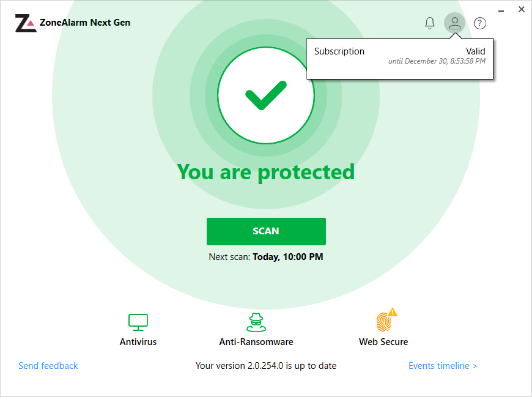Open the Antivirus monitor icon
Screen dimensions: 532x397
tap(138, 322)
